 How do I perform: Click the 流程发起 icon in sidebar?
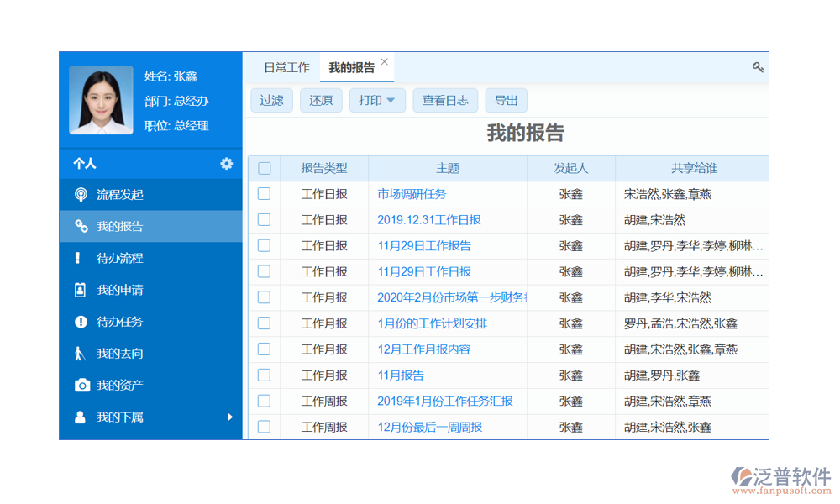81,195
